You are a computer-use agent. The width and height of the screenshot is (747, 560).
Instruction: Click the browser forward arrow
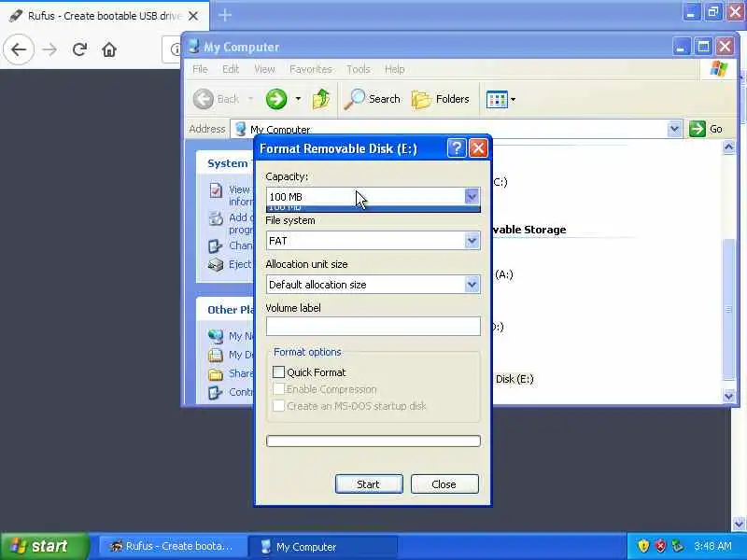pyautogui.click(x=49, y=49)
